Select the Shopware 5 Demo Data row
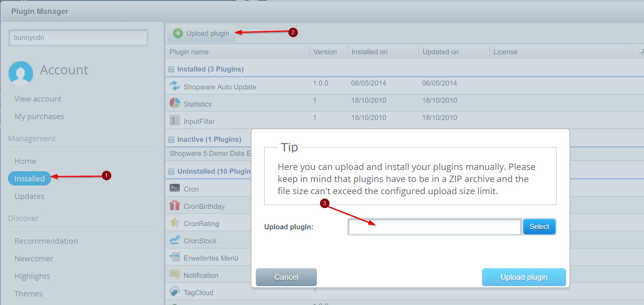Image resolution: width=644 pixels, height=305 pixels. 210,153
